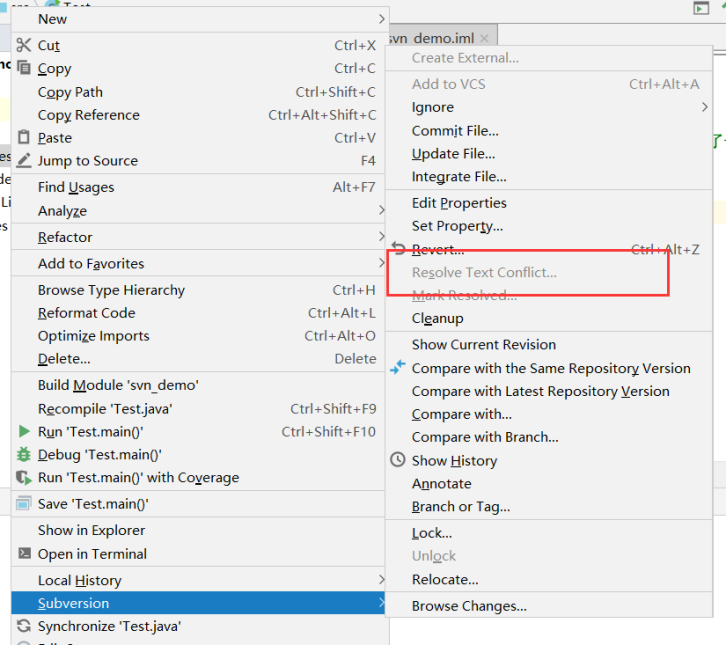Select Commit File... in Subversion submenu
This screenshot has width=726, height=645.
[x=549, y=131]
